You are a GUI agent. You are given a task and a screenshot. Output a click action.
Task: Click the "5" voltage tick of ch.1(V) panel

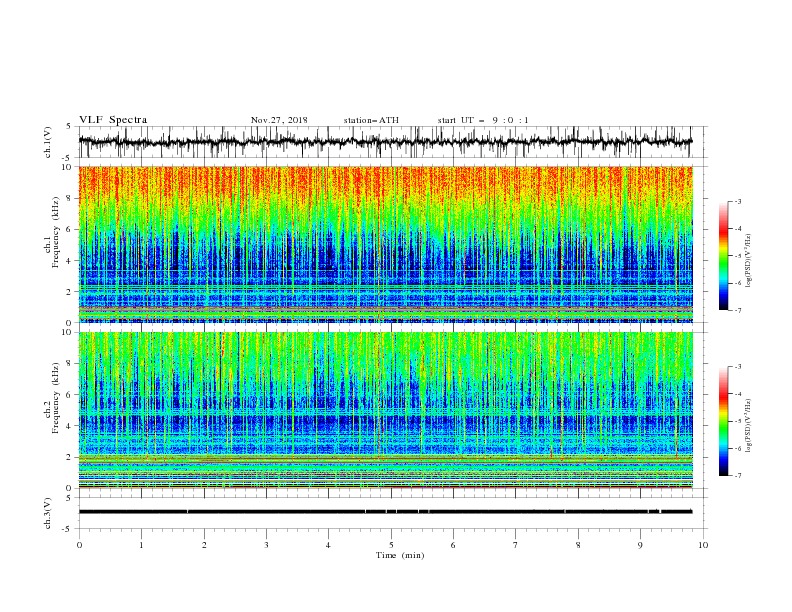coord(69,126)
